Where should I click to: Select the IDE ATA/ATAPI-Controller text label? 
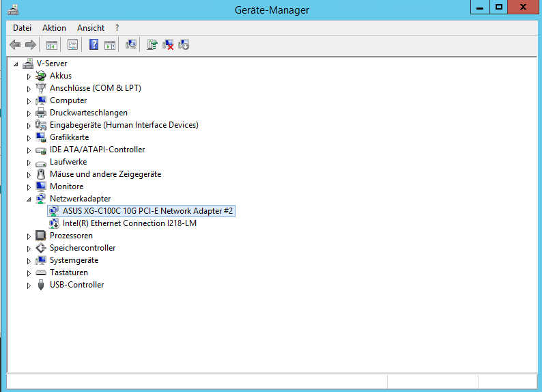[97, 150]
